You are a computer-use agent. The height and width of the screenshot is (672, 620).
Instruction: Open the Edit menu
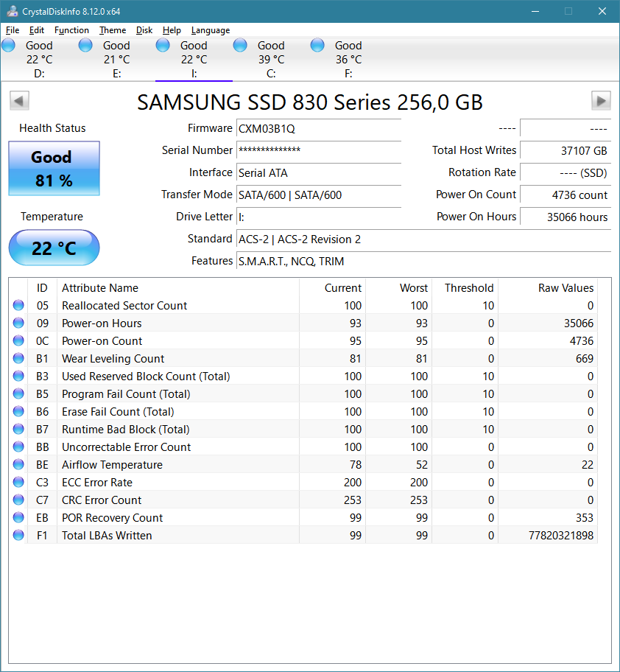36,30
